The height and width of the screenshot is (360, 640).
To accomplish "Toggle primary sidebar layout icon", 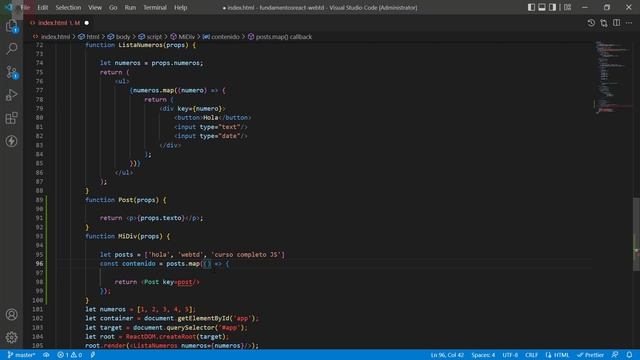I will (x=531, y=7).
